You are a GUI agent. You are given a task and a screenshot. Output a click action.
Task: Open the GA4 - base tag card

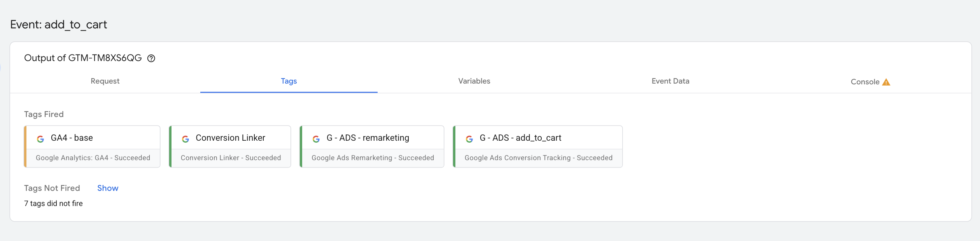(92, 147)
